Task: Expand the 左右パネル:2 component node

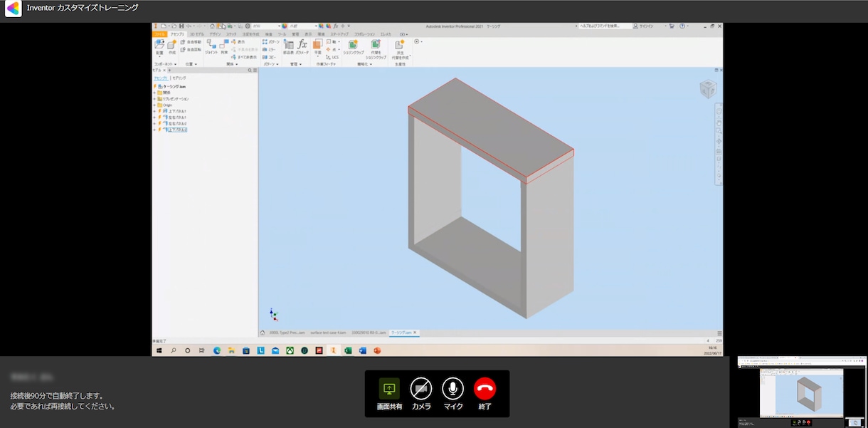Action: (x=154, y=124)
